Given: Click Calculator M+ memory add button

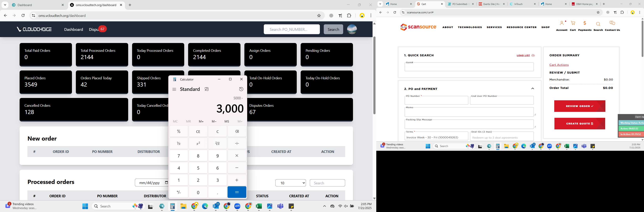Looking at the screenshot, I should tap(201, 121).
